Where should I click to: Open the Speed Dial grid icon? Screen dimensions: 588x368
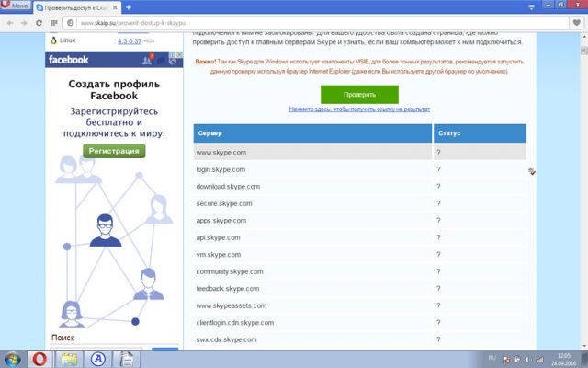pyautogui.click(x=53, y=23)
